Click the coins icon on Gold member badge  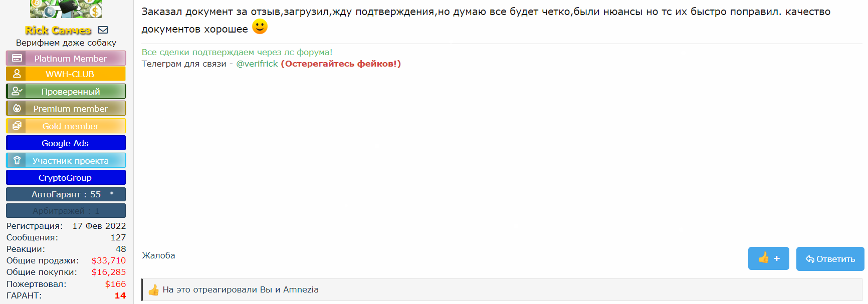click(x=17, y=125)
